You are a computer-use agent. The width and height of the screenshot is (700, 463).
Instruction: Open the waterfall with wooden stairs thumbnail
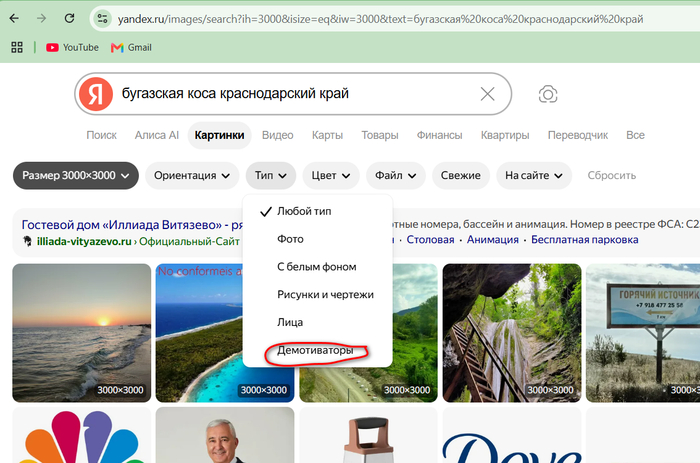coord(512,333)
